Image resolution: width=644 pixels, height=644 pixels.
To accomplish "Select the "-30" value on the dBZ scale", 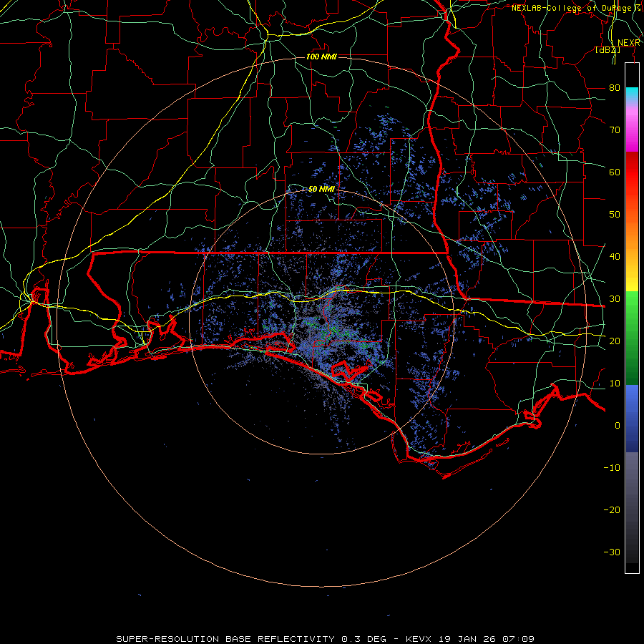I will tap(612, 552).
